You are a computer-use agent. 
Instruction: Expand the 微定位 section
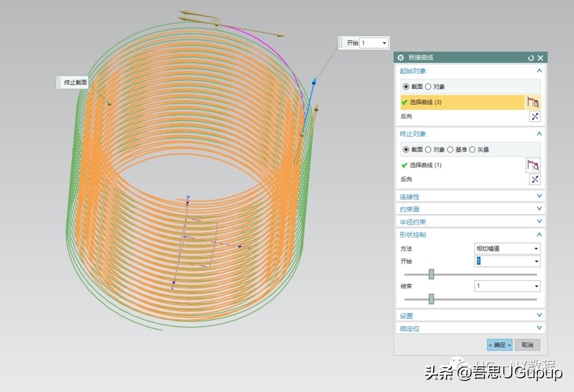[x=539, y=328]
